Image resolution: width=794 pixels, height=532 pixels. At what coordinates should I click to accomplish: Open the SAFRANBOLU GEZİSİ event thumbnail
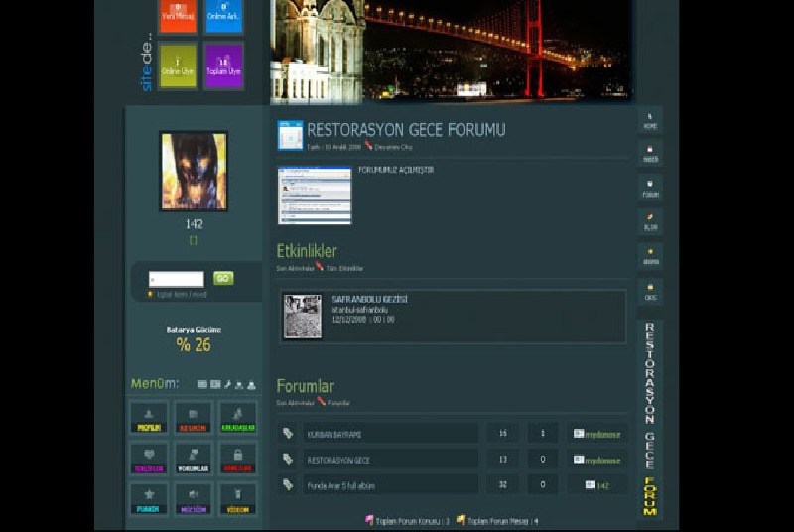pyautogui.click(x=303, y=317)
